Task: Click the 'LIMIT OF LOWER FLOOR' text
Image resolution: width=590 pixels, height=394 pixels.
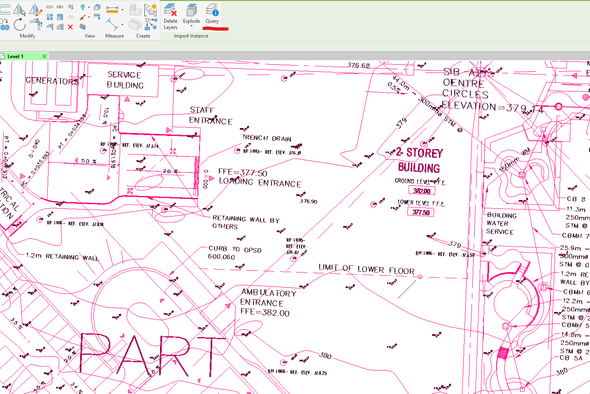Action: coord(366,269)
